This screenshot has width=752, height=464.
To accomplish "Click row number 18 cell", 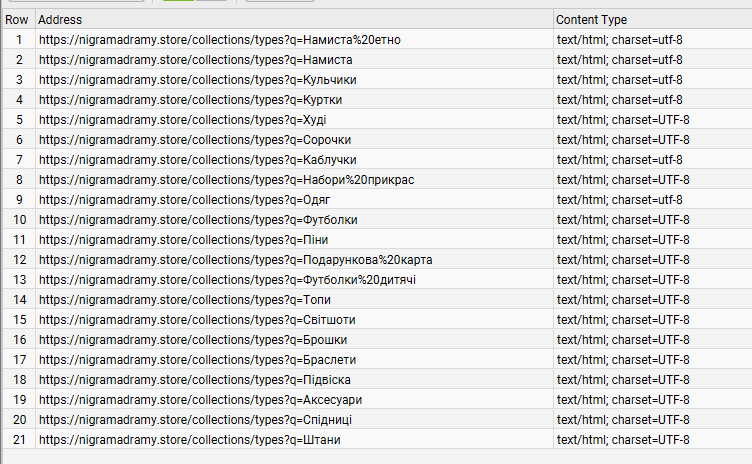I will tap(19, 380).
